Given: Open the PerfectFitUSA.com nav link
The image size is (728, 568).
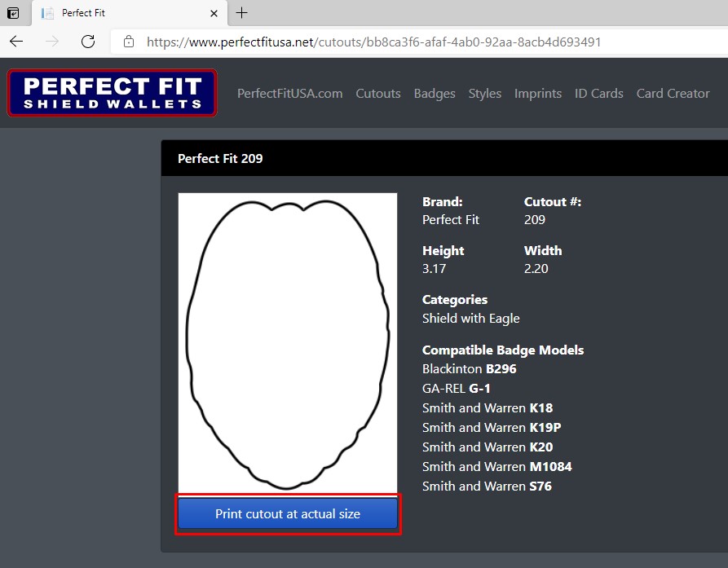Looking at the screenshot, I should click(289, 94).
